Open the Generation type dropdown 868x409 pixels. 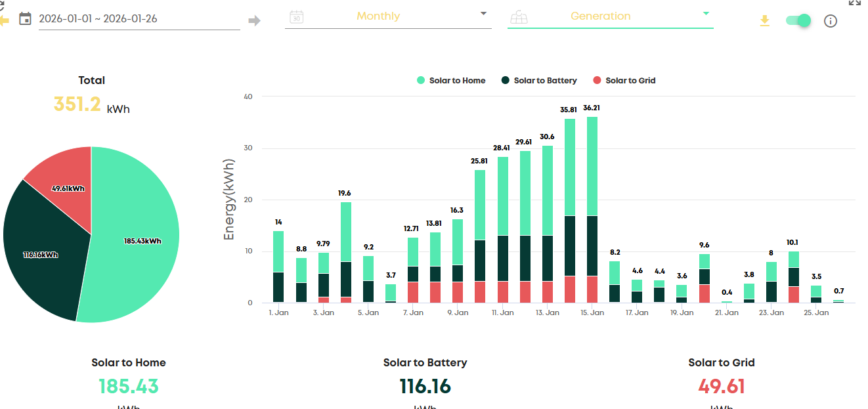coord(609,16)
